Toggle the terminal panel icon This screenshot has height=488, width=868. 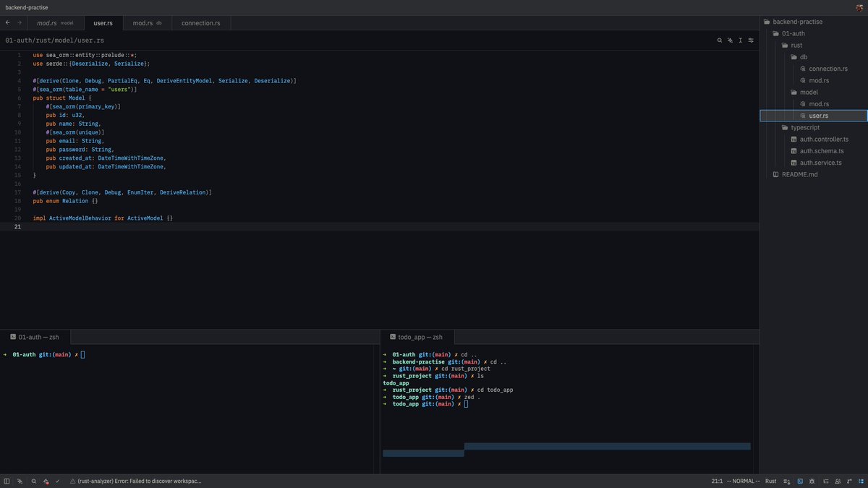(x=800, y=481)
